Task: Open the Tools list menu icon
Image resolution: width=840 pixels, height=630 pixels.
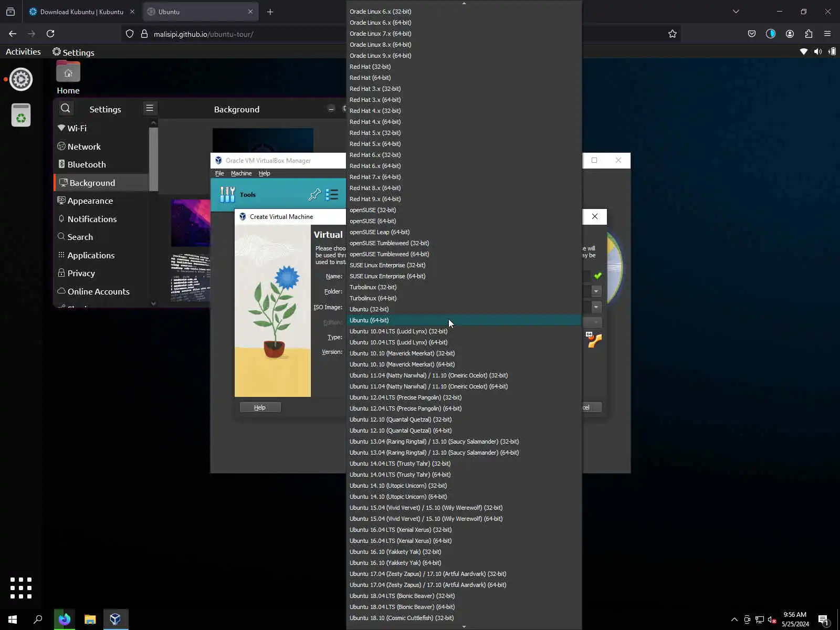Action: click(332, 195)
